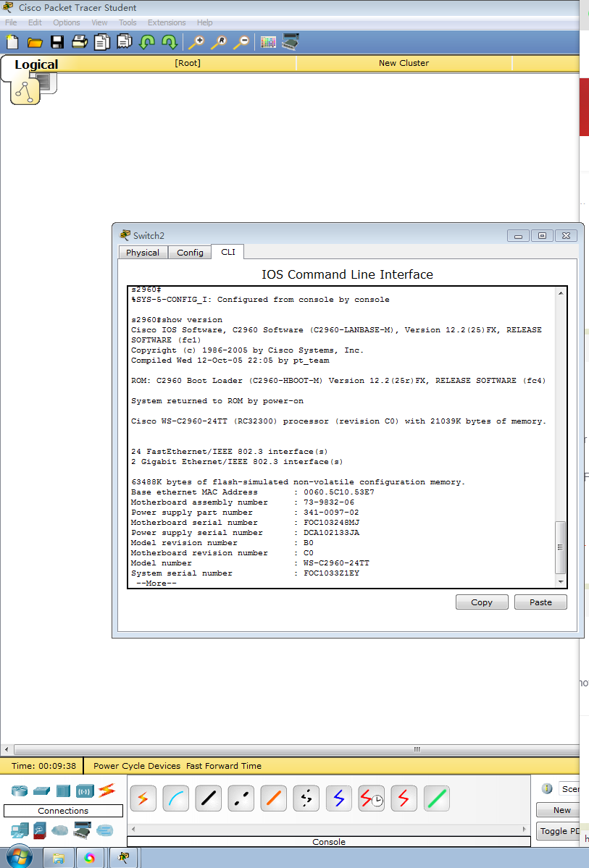The height and width of the screenshot is (868, 589).
Task: Click the logical workspace topology icon
Action: [25, 91]
